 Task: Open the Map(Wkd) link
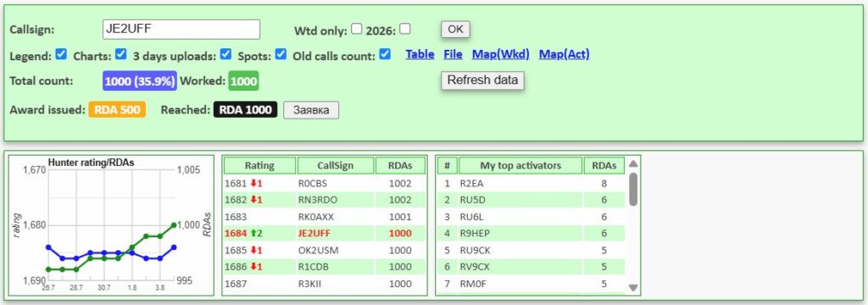click(500, 54)
